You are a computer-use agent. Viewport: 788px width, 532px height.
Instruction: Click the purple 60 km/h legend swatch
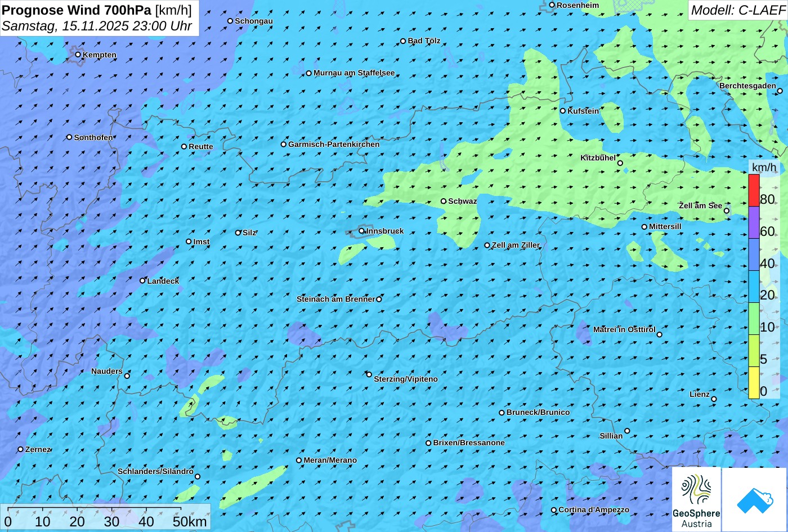pyautogui.click(x=754, y=223)
